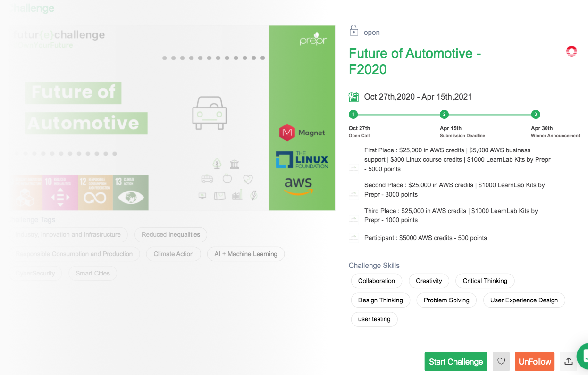Click the Smart Cities challenge tag
This screenshot has height=375, width=588.
[x=93, y=273]
